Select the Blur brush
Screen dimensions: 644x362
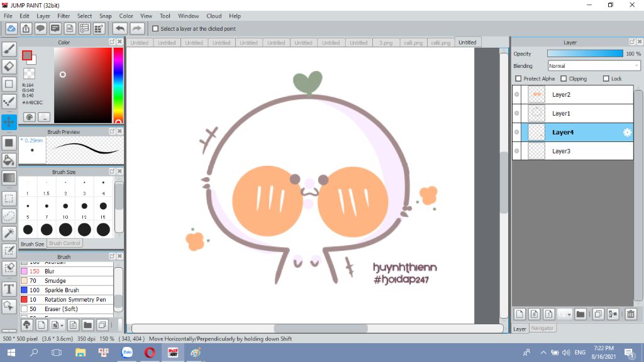coord(67,271)
